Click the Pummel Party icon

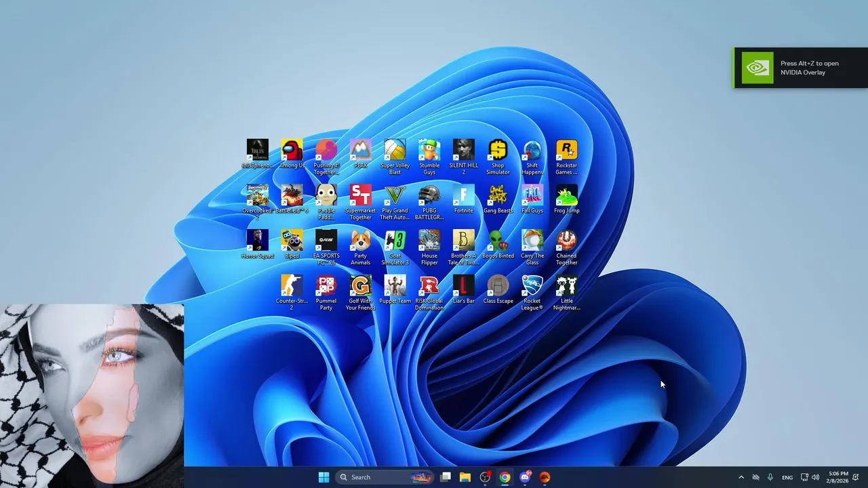pyautogui.click(x=326, y=293)
